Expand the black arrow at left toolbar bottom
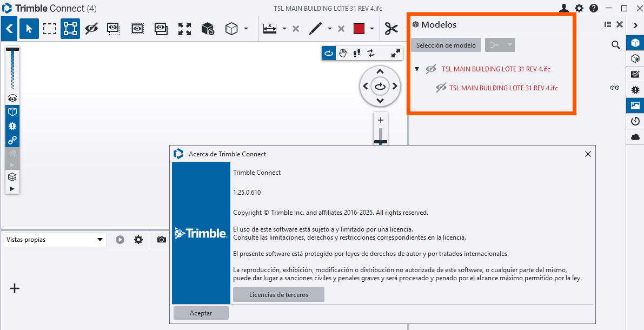 coord(12,189)
